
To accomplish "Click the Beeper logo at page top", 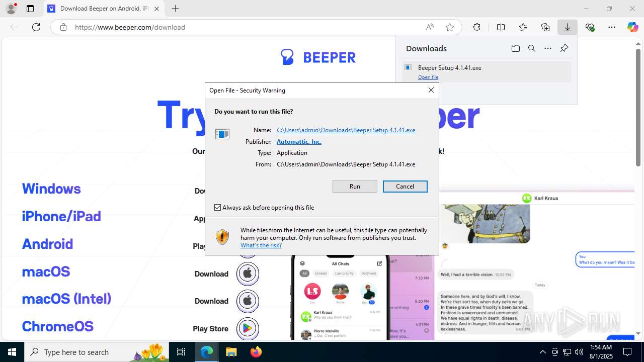I will [318, 57].
